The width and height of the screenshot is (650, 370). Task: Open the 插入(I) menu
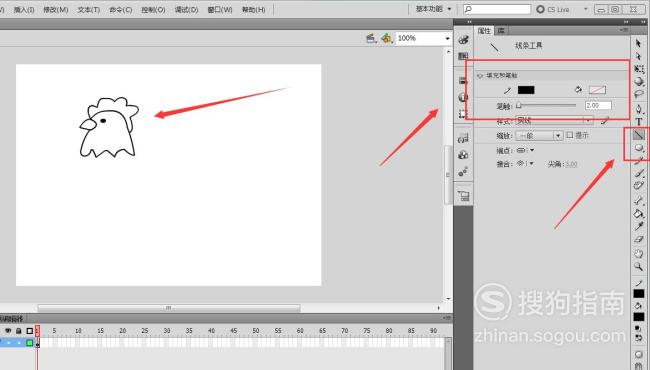point(24,10)
